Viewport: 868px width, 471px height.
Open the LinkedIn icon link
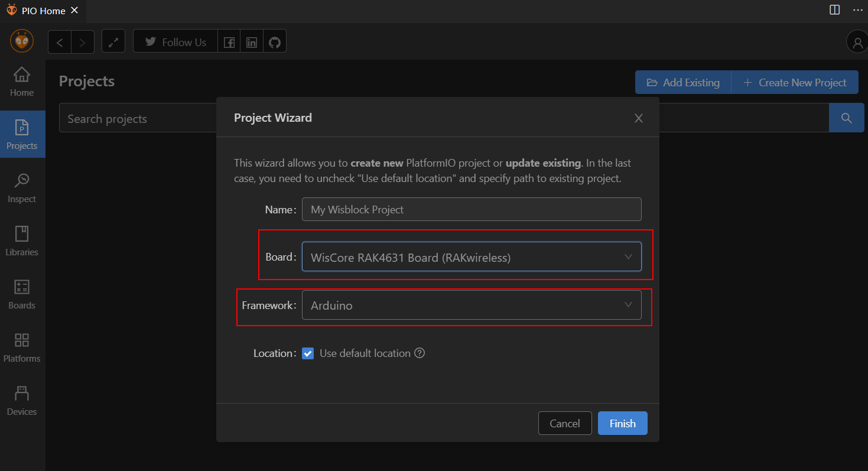pos(252,42)
